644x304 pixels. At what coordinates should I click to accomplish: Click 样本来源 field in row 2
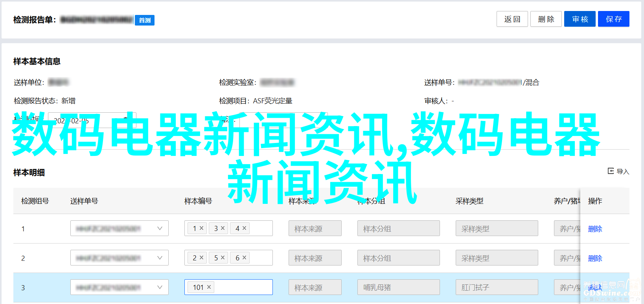tap(315, 258)
